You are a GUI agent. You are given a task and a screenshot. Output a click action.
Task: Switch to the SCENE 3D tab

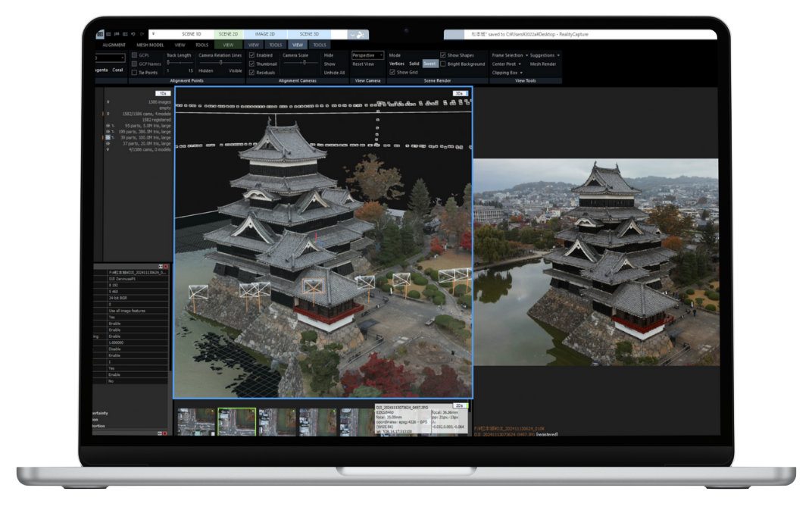(309, 34)
